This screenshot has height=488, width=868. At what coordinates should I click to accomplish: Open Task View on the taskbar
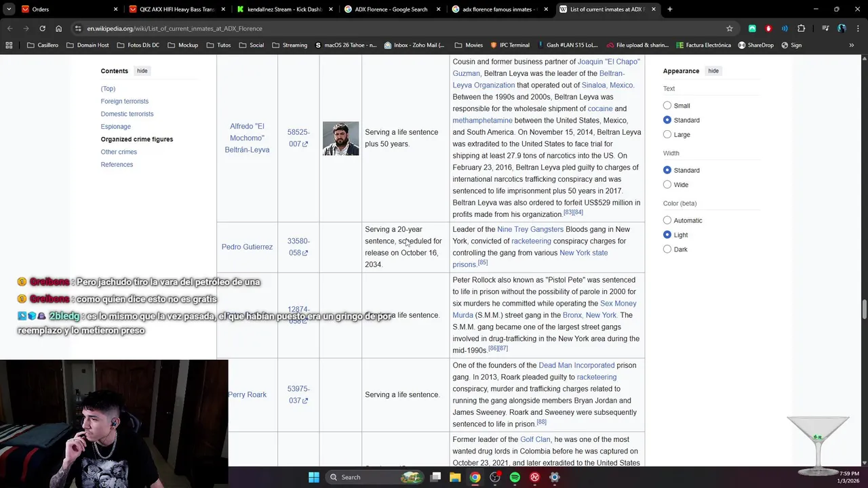[436, 477]
